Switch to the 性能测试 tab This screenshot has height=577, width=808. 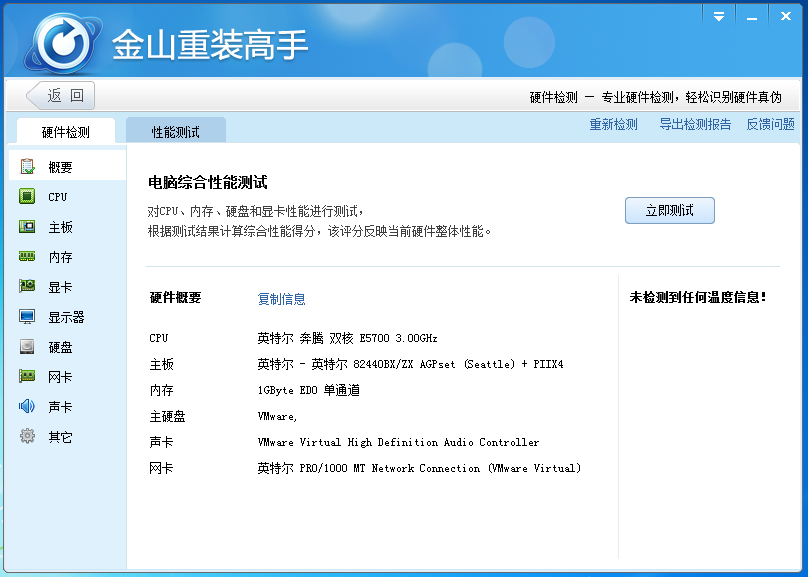pyautogui.click(x=176, y=131)
